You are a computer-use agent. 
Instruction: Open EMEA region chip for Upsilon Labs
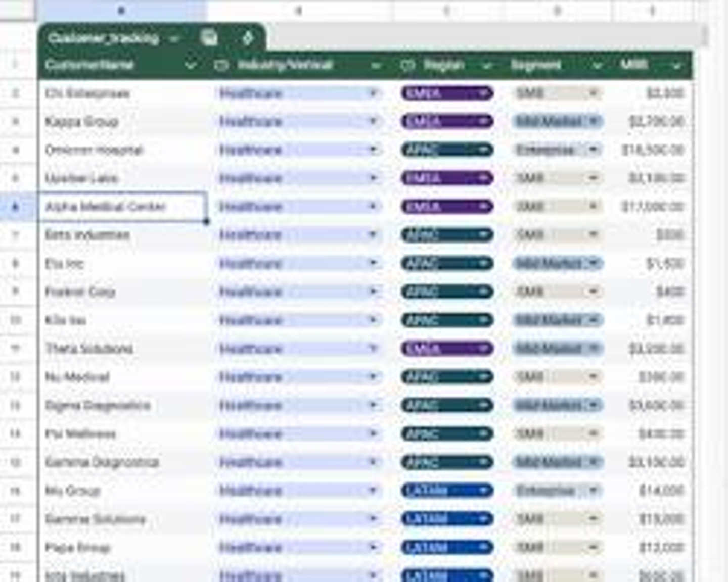[x=447, y=178]
